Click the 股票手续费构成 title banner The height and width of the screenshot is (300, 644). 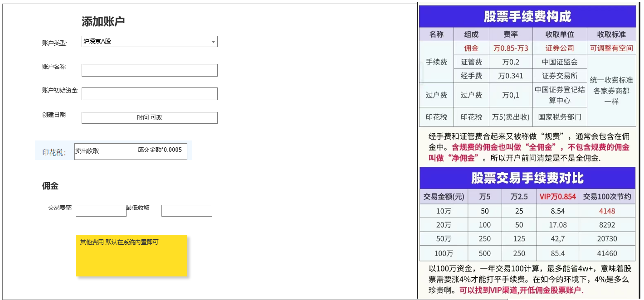click(527, 17)
